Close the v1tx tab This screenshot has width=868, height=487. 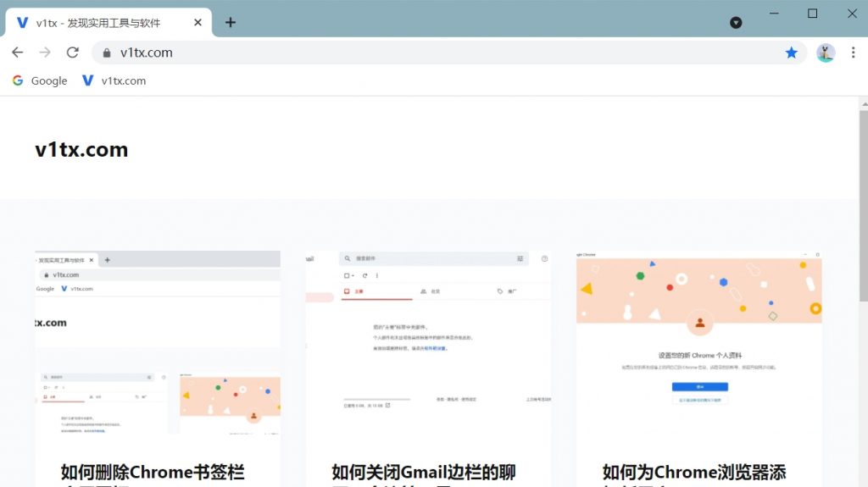point(198,23)
